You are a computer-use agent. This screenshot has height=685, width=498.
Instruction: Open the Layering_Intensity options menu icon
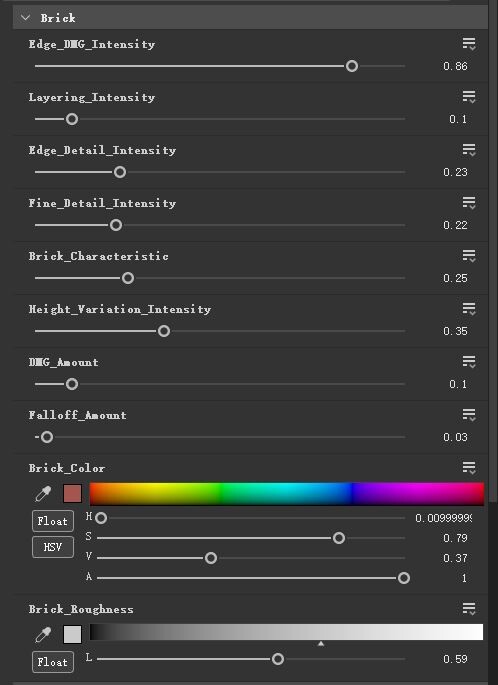[x=469, y=97]
